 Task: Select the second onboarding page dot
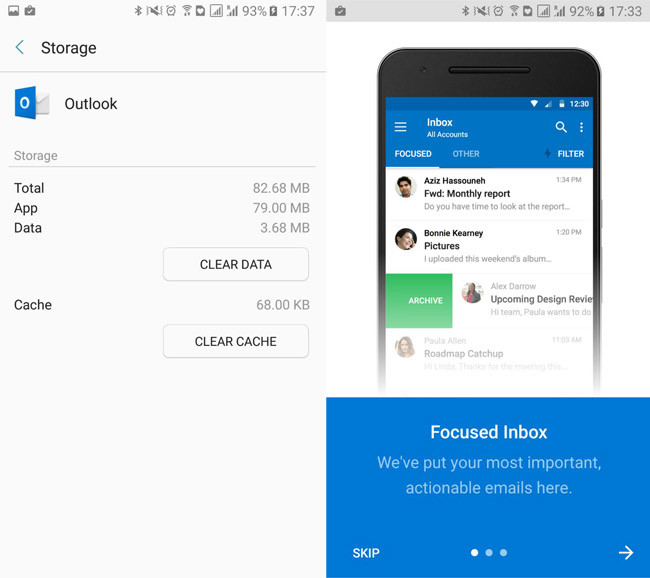tap(489, 552)
